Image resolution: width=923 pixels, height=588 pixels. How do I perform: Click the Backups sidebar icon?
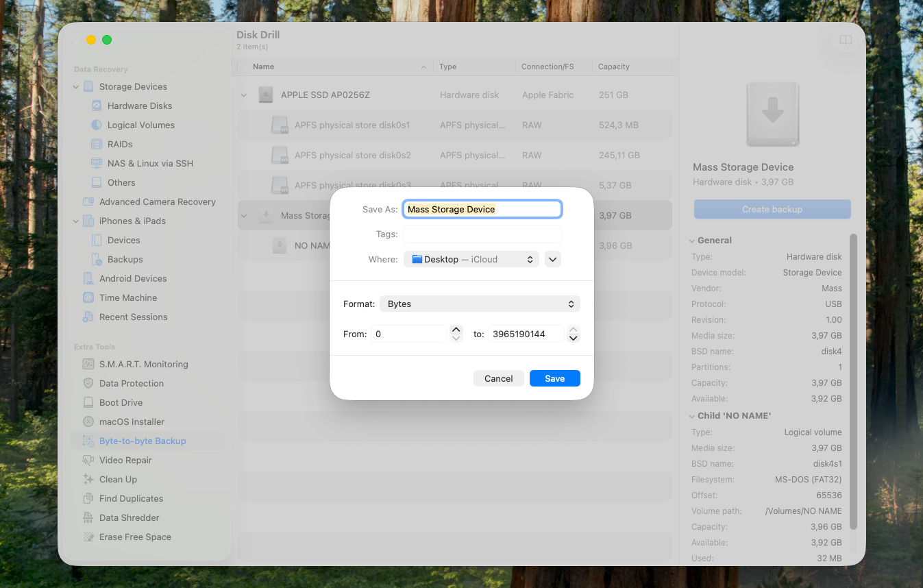tap(97, 260)
